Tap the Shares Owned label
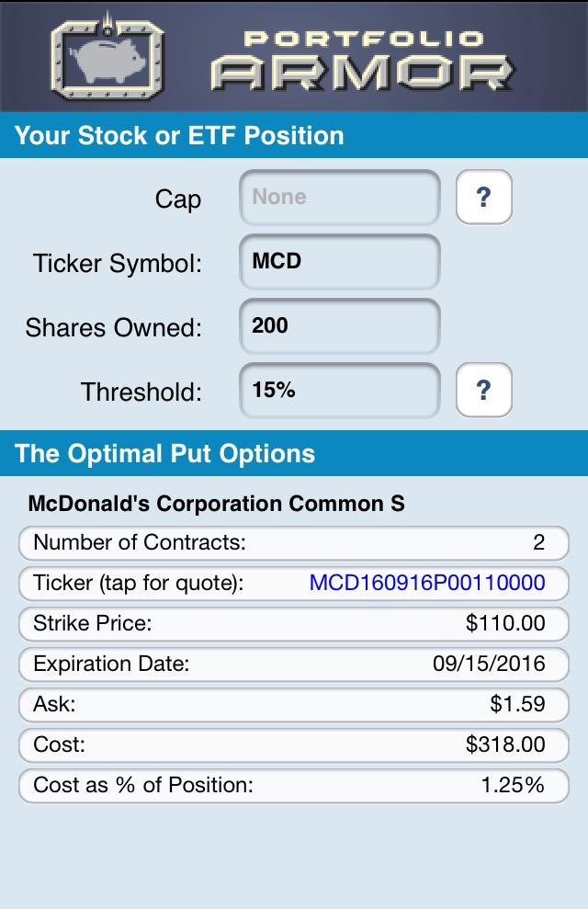This screenshot has width=588, height=909. (x=114, y=327)
